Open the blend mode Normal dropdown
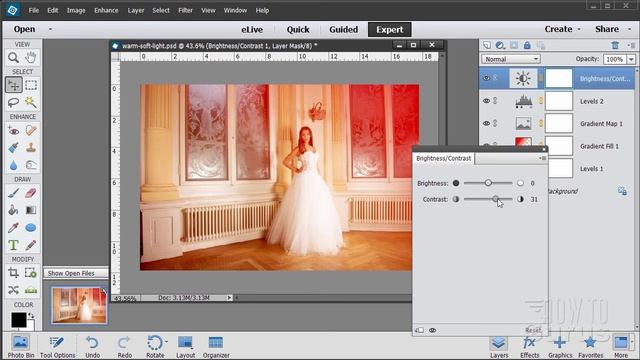The width and height of the screenshot is (640, 360). [x=511, y=59]
